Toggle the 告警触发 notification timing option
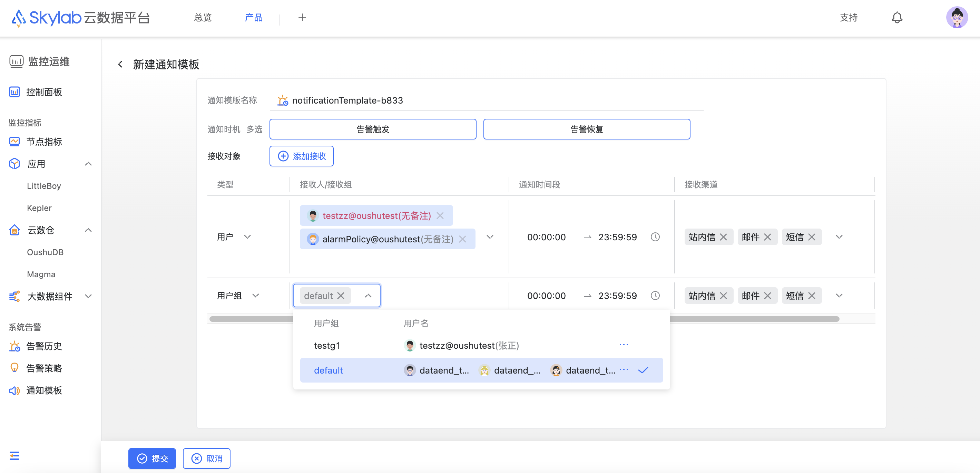Viewport: 980px width, 473px height. point(372,129)
